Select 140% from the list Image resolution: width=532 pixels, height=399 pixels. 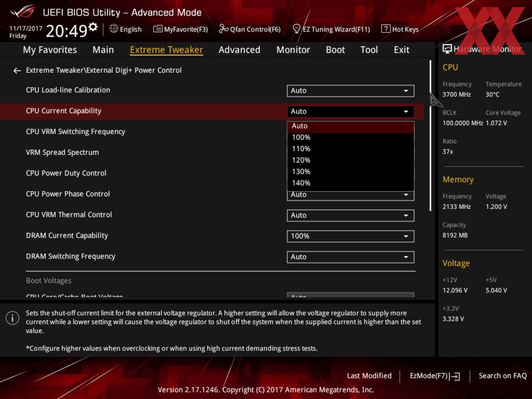click(350, 183)
